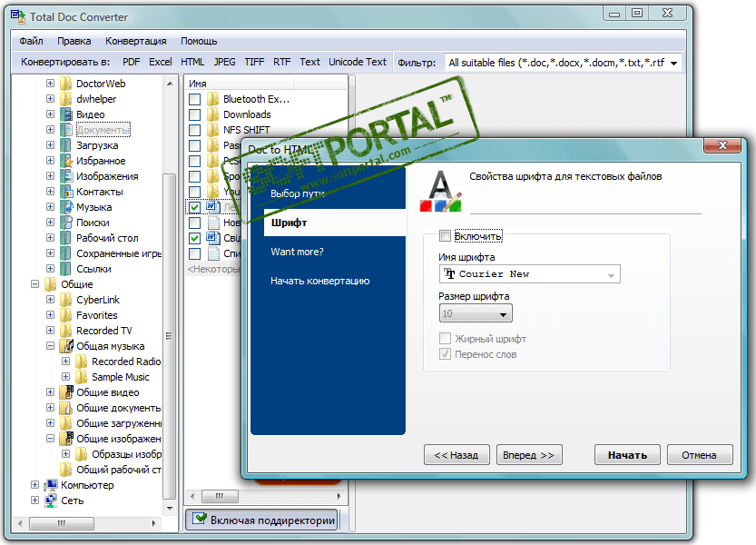Click the Рабочий стол folder icon
Screen dimensions: 756x545
65,238
